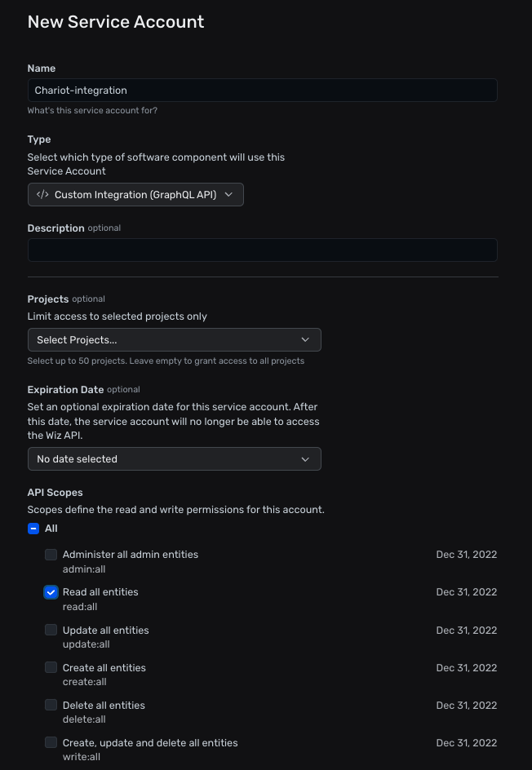
Task: Click the Delete all entities label text
Action: pos(104,706)
